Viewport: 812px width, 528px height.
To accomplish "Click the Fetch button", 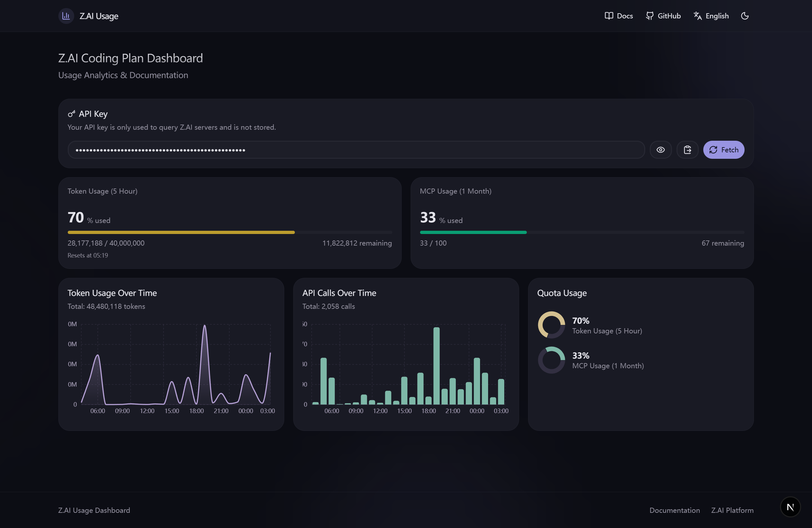I will (x=724, y=150).
